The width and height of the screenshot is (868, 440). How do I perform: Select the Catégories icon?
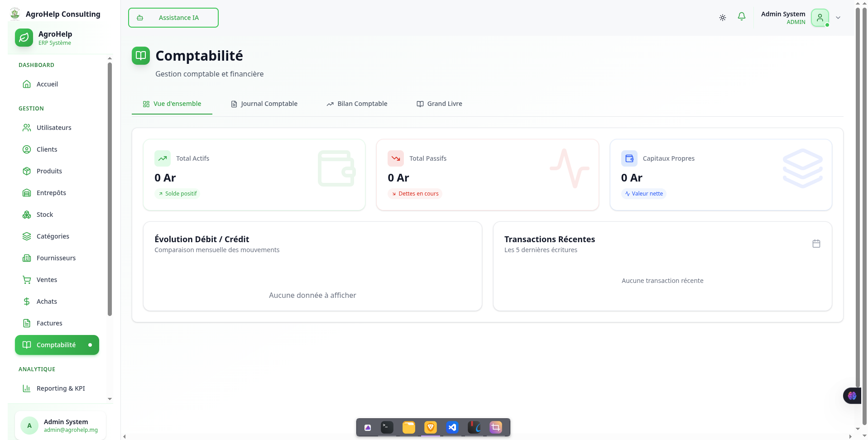pyautogui.click(x=27, y=236)
